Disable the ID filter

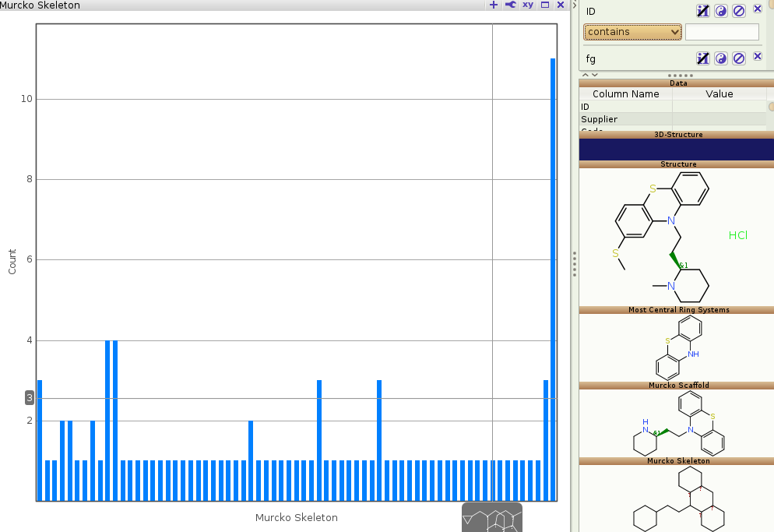tap(739, 11)
